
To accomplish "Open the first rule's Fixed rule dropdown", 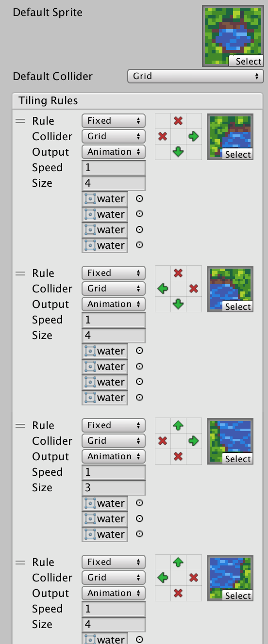I will tap(114, 121).
